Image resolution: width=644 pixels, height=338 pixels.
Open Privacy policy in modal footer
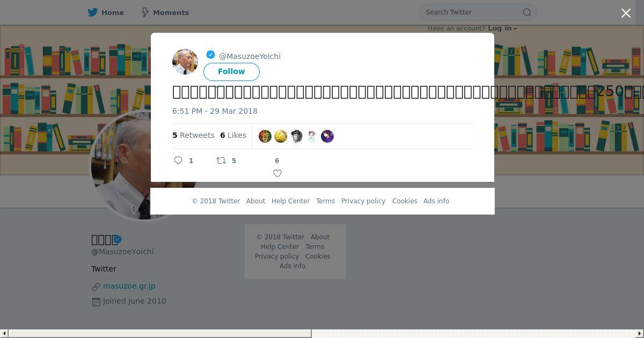click(363, 201)
